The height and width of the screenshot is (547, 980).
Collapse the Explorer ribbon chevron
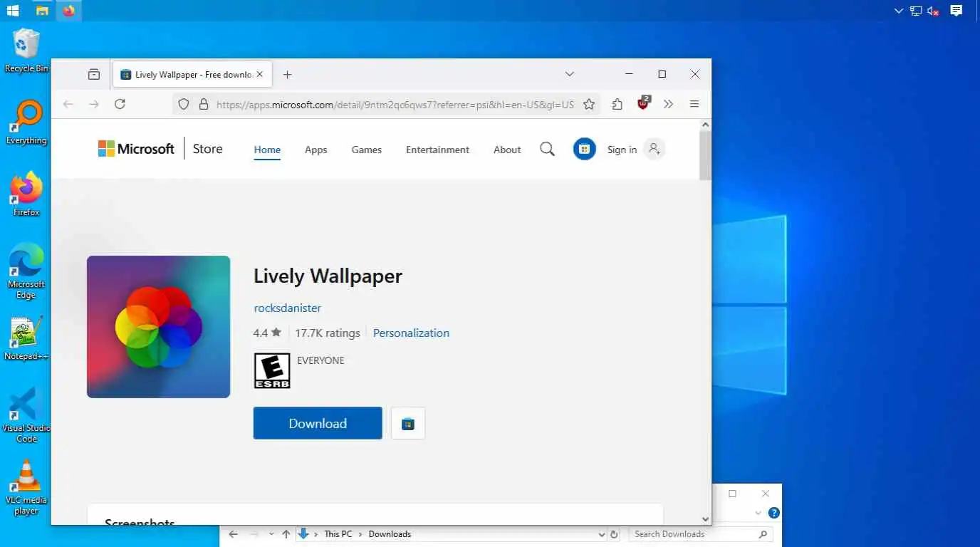pos(758,513)
